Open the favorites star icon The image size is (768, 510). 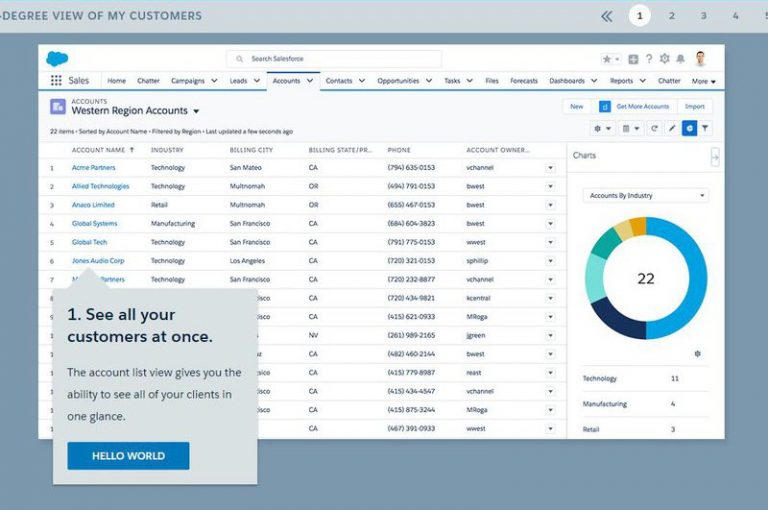pos(607,59)
